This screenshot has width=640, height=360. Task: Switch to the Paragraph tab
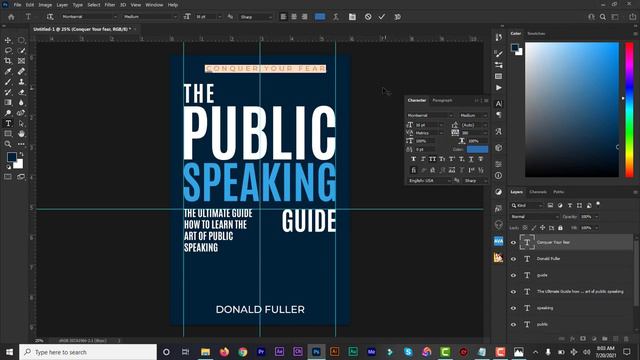[442, 100]
